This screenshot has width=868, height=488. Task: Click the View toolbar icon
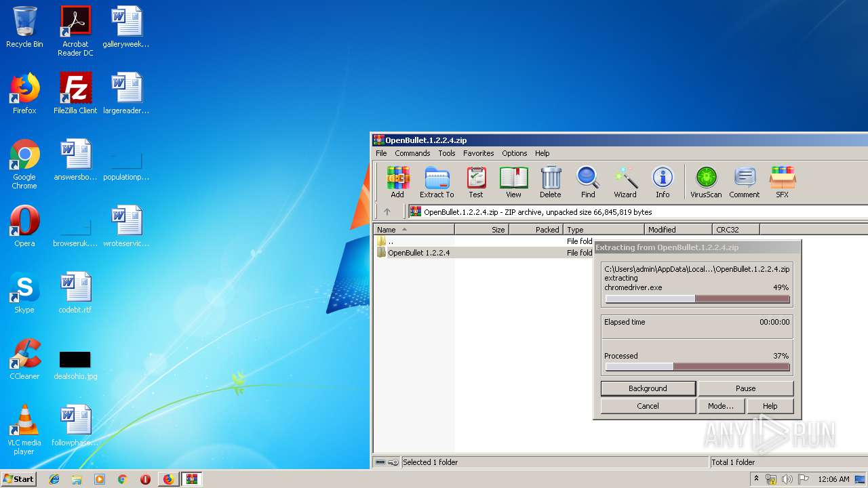(513, 182)
